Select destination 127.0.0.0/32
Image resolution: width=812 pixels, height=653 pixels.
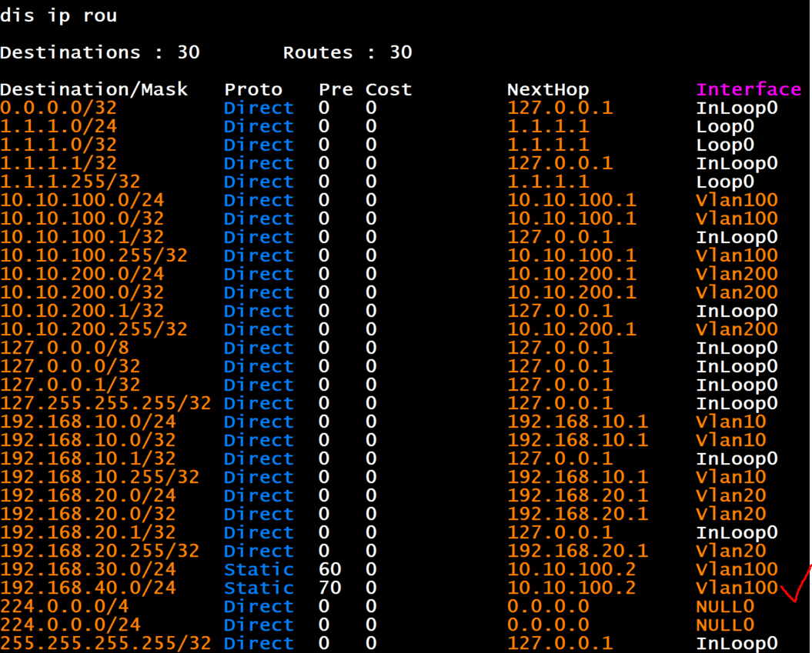[71, 366]
